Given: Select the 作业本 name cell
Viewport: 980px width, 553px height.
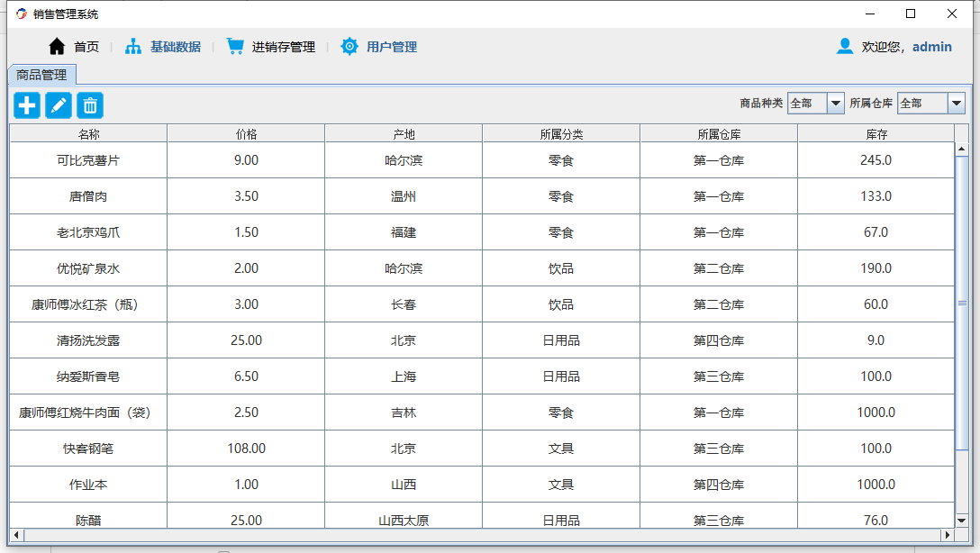Looking at the screenshot, I should tap(88, 485).
